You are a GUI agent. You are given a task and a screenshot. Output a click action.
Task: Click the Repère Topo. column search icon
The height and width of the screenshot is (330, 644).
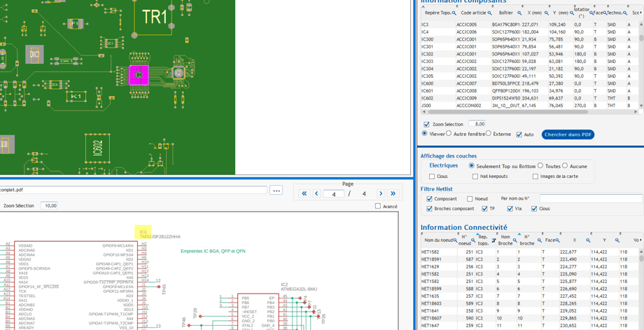(x=454, y=13)
